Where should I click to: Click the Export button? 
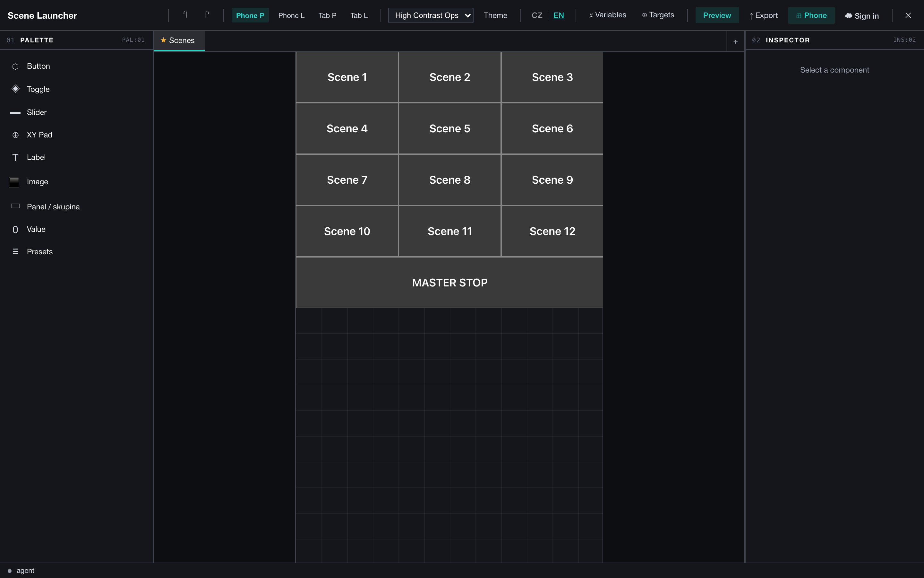[763, 15]
